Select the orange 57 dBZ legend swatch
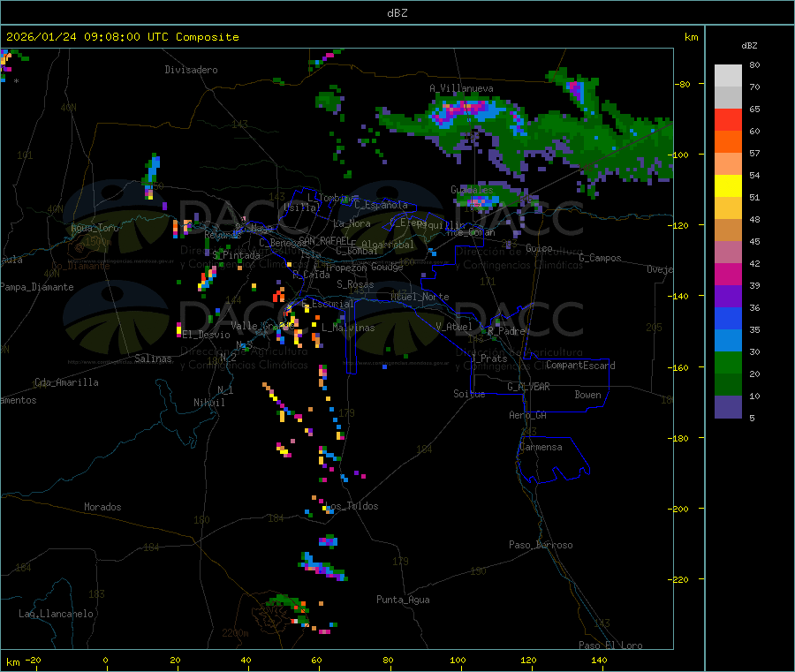795x672 pixels. (728, 142)
